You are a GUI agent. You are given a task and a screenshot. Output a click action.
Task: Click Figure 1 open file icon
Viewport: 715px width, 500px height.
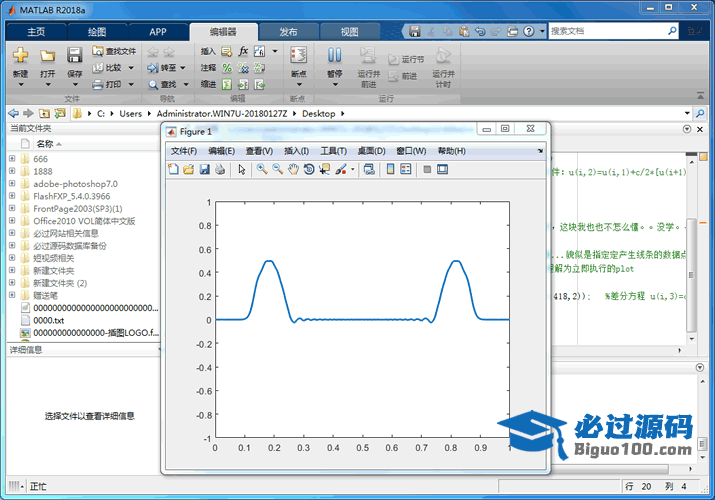click(188, 169)
